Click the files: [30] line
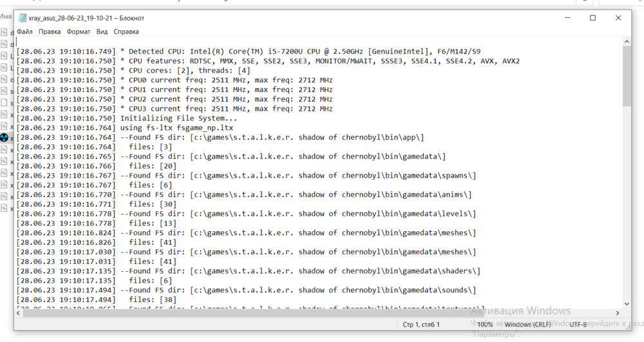Image resolution: width=644 pixels, height=342 pixels. click(97, 204)
